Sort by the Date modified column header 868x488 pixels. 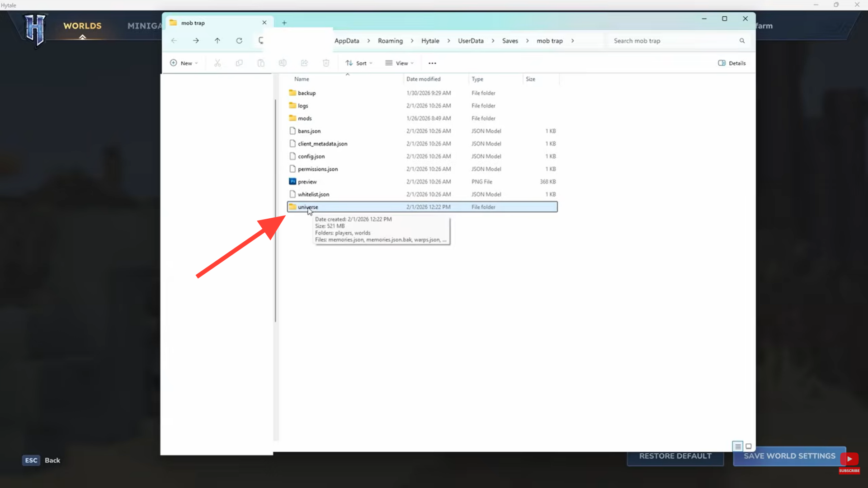(423, 79)
